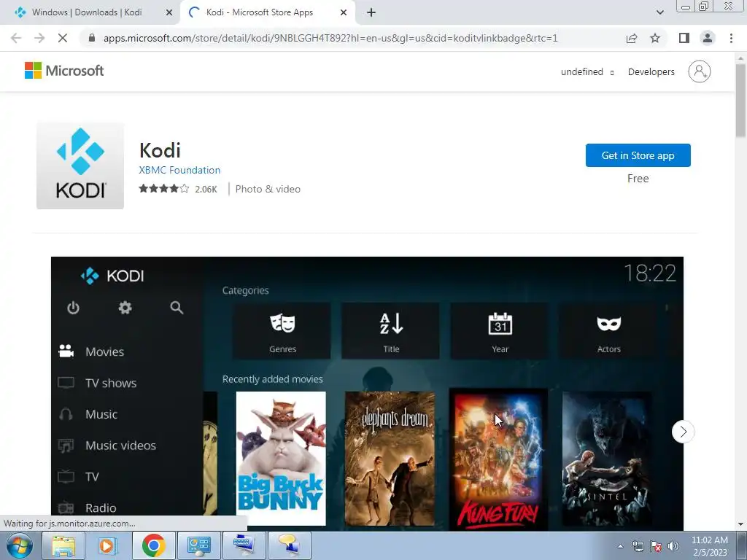Screen dimensions: 747x560
Task: Click the search magnifier in Kodi screenshot
Action: (x=177, y=308)
